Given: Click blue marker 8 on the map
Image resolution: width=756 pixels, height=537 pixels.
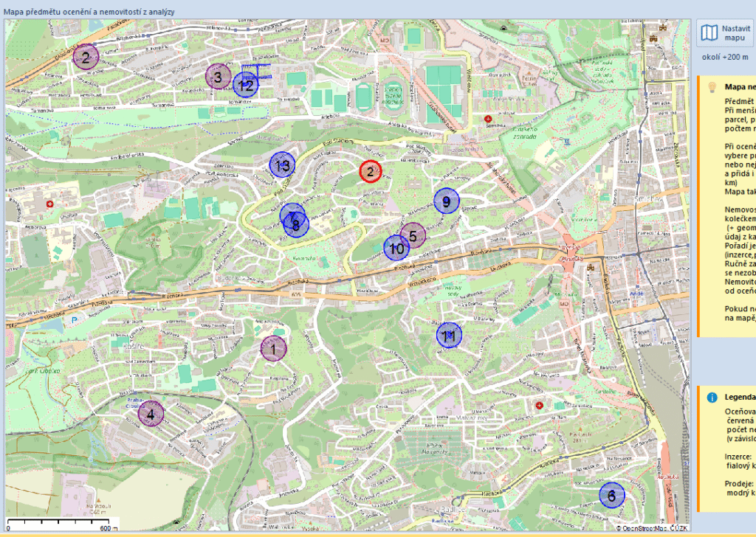Looking at the screenshot, I should click(296, 224).
